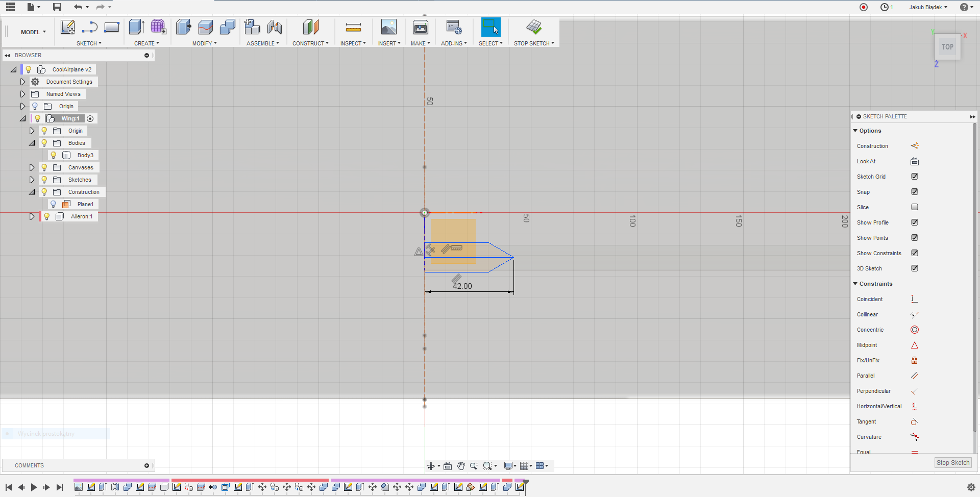This screenshot has height=497, width=980.
Task: Click the Create Sketch icon
Action: point(67,27)
